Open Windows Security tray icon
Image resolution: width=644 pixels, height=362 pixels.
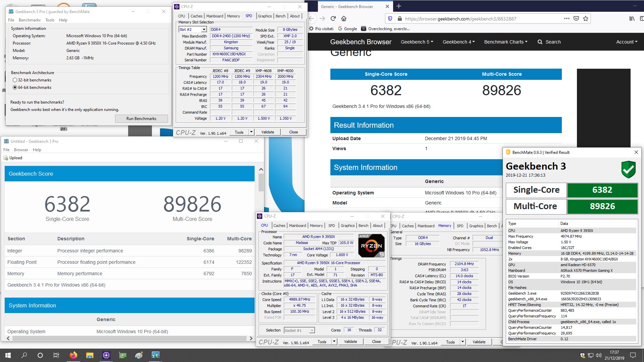click(x=582, y=355)
